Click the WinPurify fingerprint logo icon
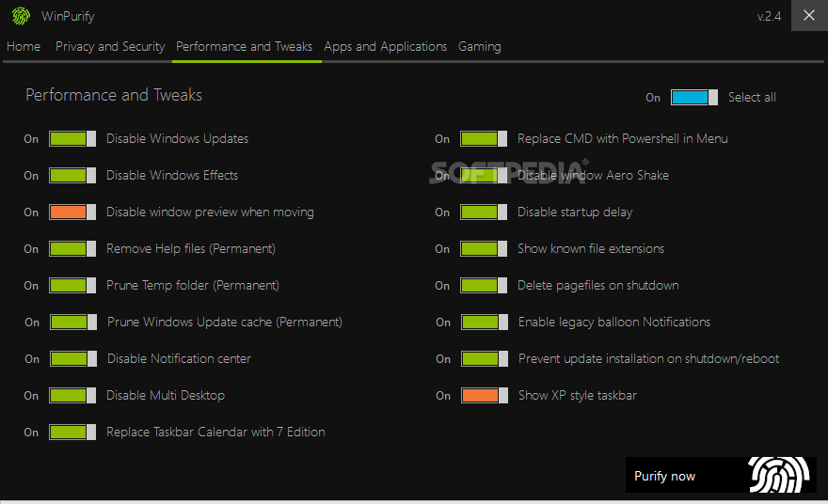Screen dimensions: 828x504 pos(21,16)
